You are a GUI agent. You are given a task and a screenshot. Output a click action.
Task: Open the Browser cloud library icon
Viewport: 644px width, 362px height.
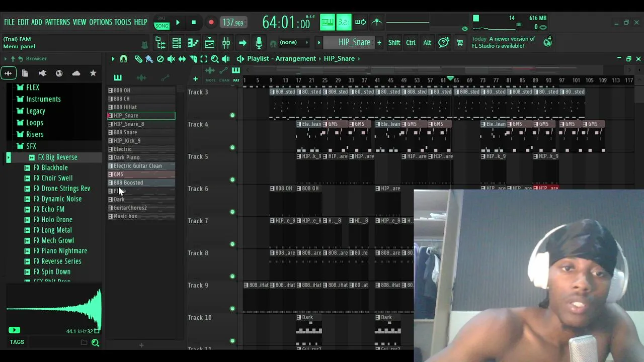[x=76, y=73]
